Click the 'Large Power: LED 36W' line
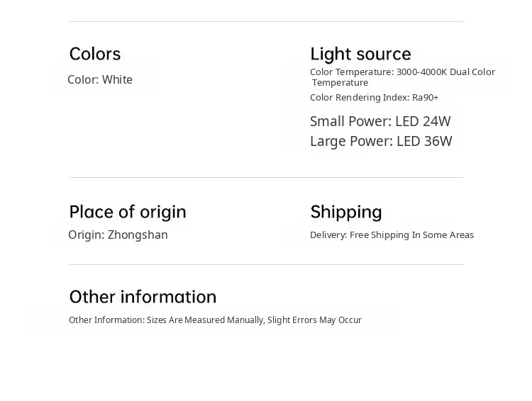 [x=381, y=141]
